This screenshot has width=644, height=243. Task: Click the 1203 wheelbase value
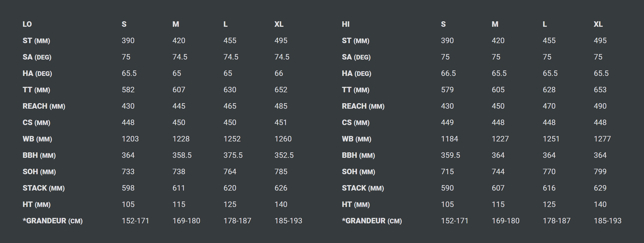130,139
